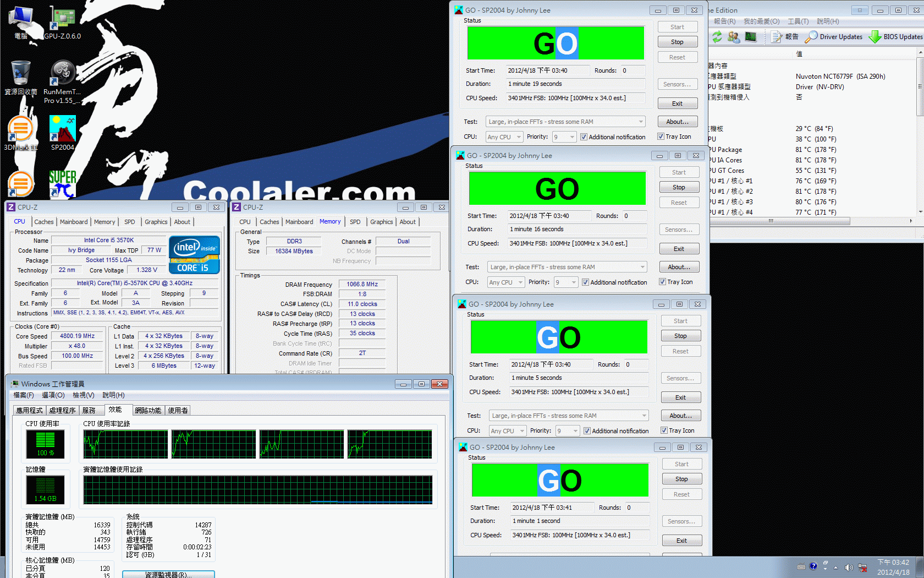The width and height of the screenshot is (924, 578).
Task: Click the 資源監視器(R)... button in Task Manager
Action: [168, 574]
